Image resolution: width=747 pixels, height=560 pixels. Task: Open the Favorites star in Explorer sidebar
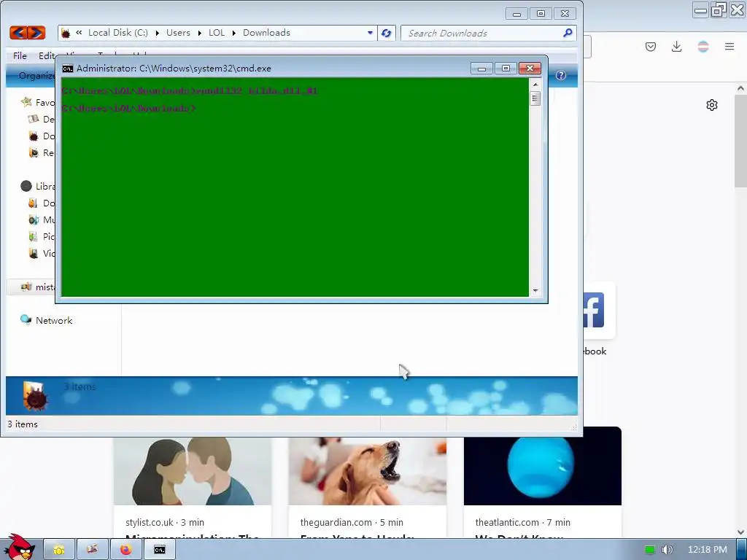coord(26,102)
